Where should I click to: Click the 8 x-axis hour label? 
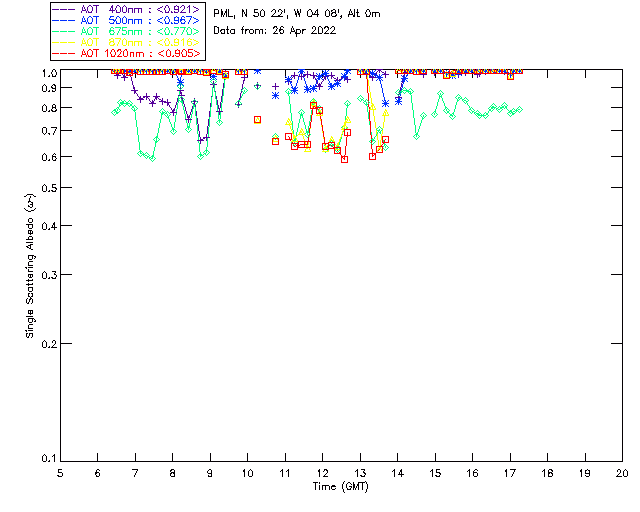point(173,473)
